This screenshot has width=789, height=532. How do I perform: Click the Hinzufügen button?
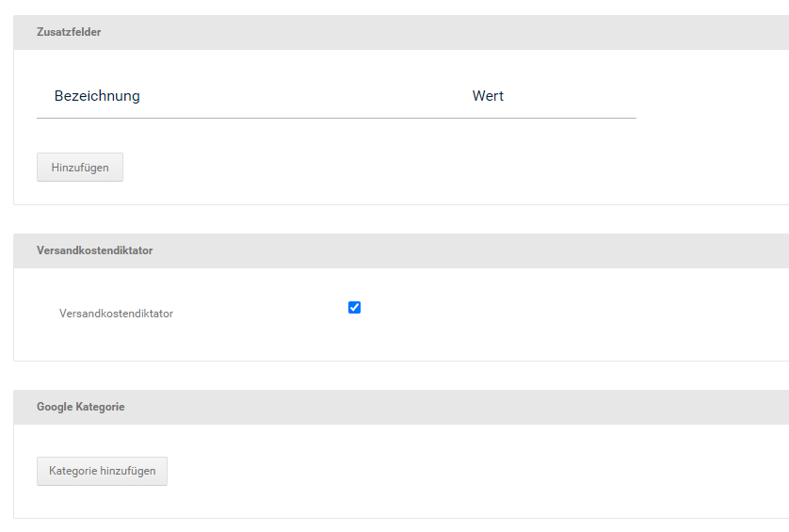[x=80, y=168]
